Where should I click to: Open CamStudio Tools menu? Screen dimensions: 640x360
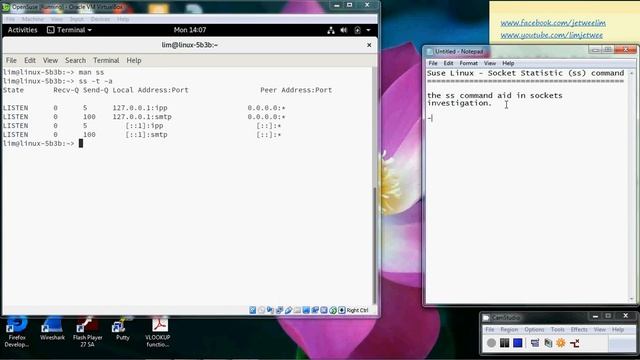[x=558, y=329]
